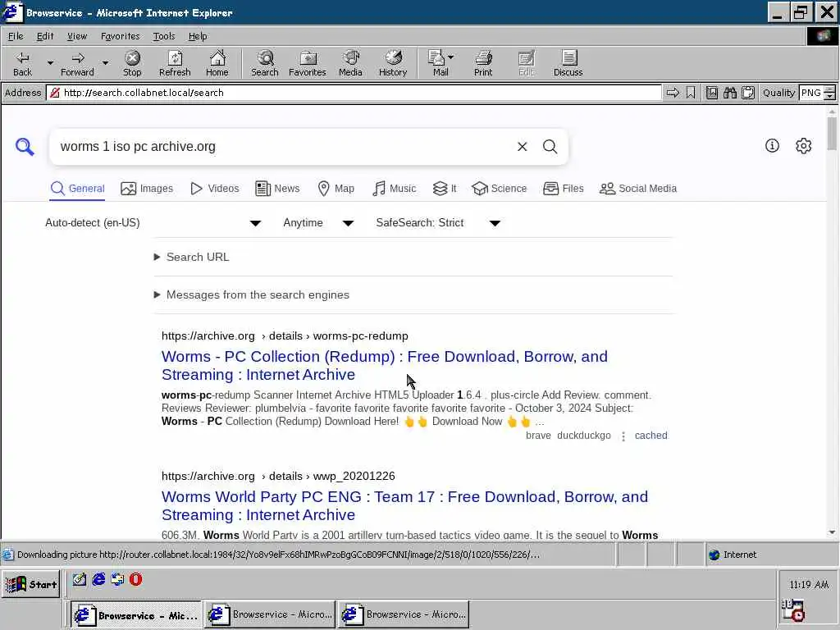Click the Back toolbar button

(22, 64)
